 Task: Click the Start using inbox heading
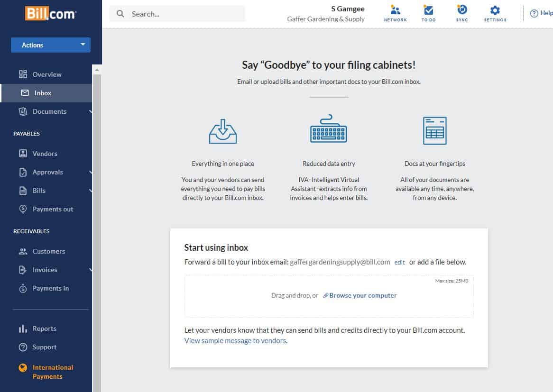tap(216, 248)
